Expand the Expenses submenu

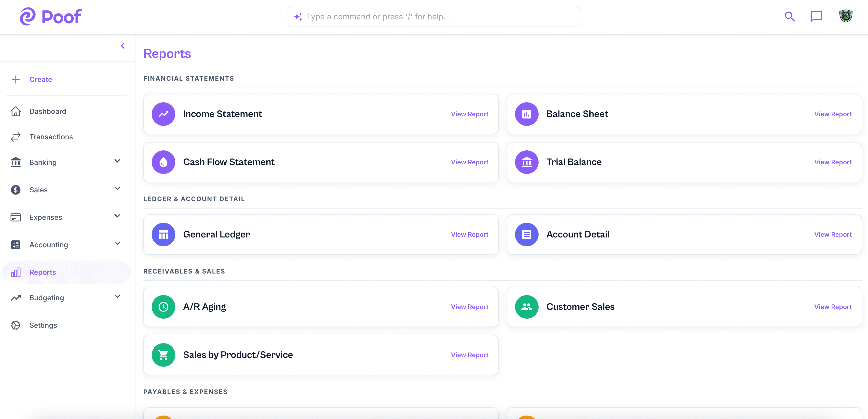tap(117, 216)
